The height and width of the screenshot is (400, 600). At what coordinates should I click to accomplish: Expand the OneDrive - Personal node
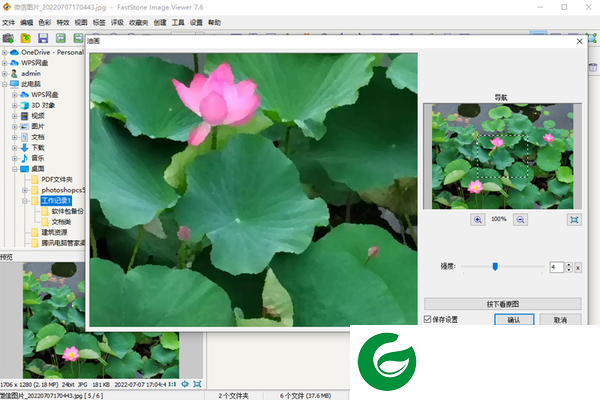[x=5, y=52]
